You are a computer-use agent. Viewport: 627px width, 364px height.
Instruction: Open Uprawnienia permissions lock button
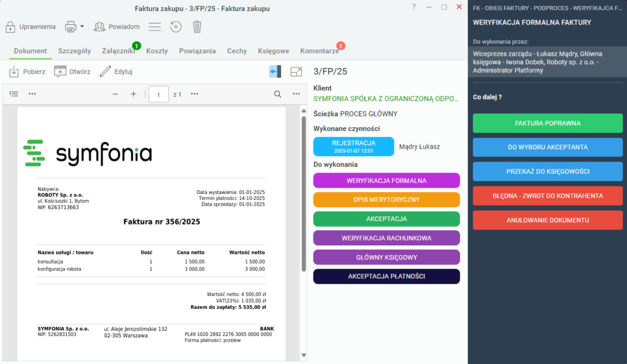coord(31,27)
